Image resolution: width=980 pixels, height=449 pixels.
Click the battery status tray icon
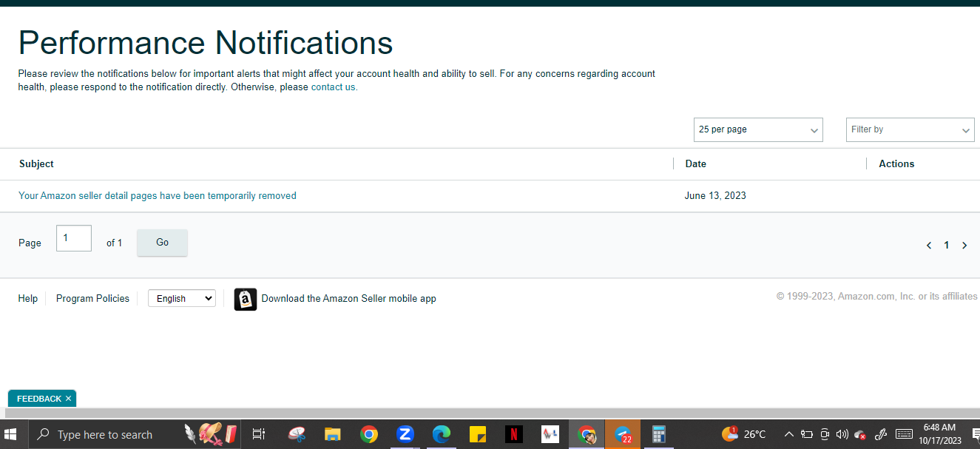click(x=807, y=434)
